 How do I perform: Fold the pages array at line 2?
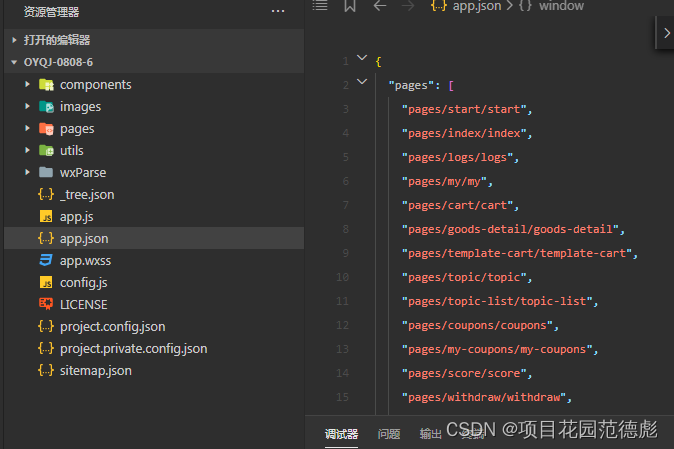click(362, 81)
